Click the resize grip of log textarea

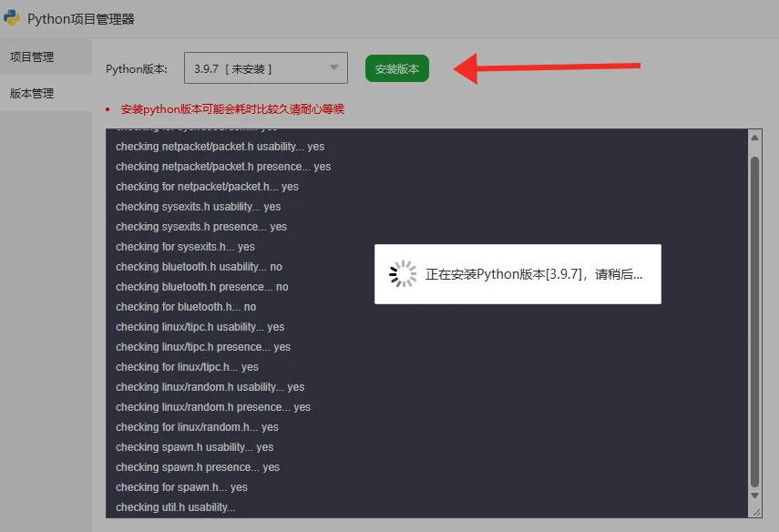[756, 512]
